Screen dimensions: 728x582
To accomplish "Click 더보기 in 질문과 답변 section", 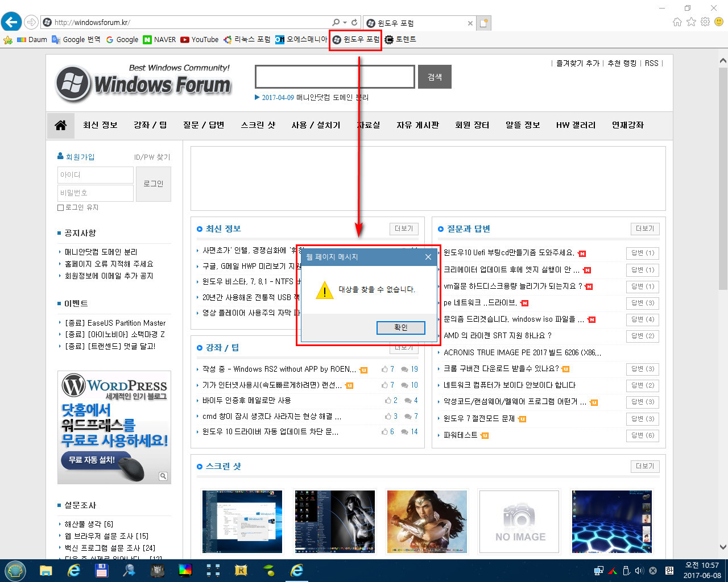I will (x=645, y=228).
